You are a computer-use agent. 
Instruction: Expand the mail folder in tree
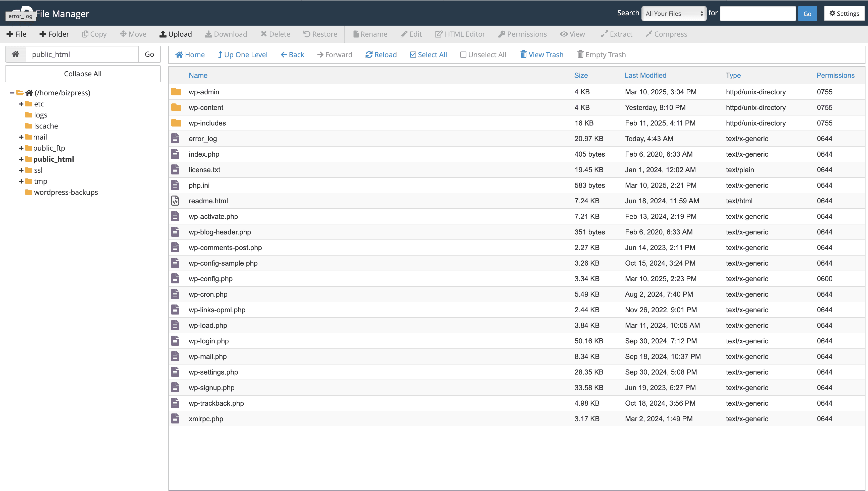pyautogui.click(x=21, y=137)
